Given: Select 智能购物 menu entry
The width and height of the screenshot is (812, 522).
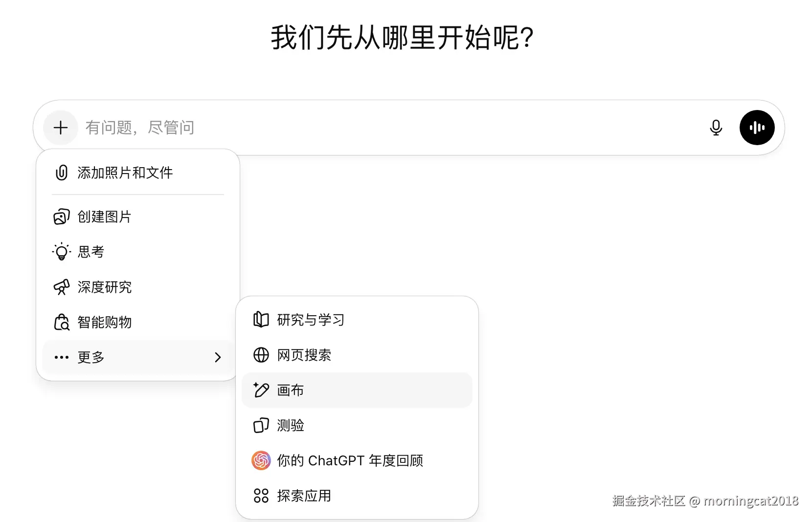Looking at the screenshot, I should [105, 322].
